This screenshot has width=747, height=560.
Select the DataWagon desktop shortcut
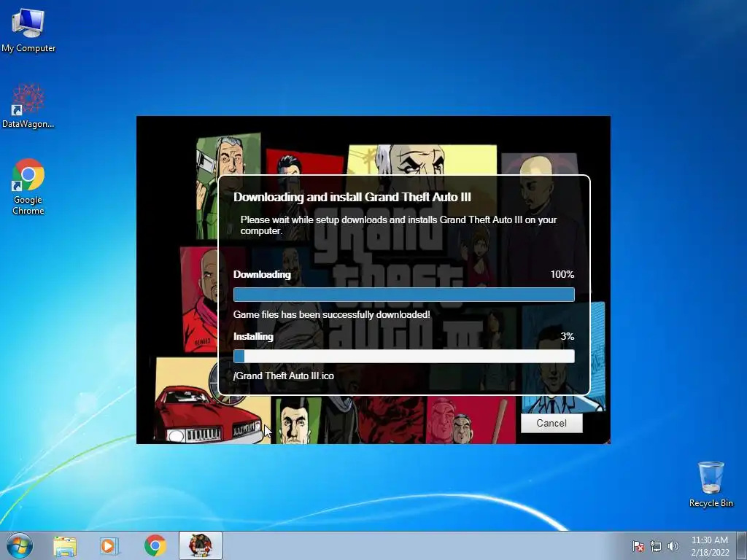(28, 106)
